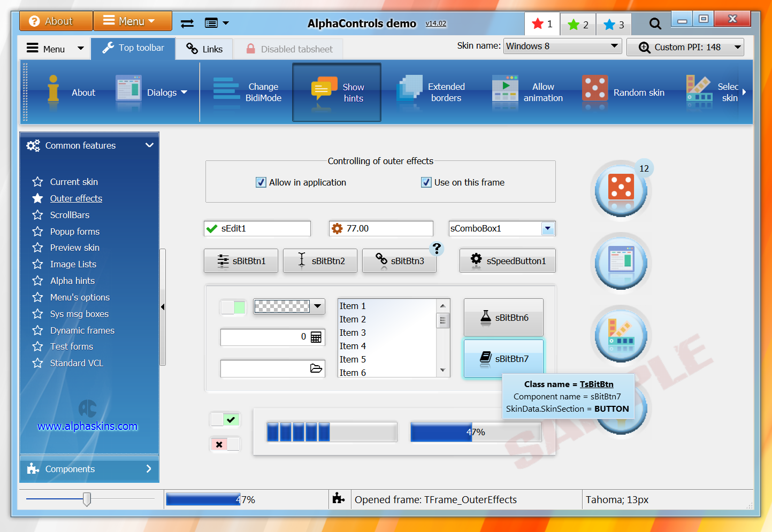The width and height of the screenshot is (772, 532).
Task: Open the sComboBox1 dropdown arrow
Action: (x=548, y=229)
